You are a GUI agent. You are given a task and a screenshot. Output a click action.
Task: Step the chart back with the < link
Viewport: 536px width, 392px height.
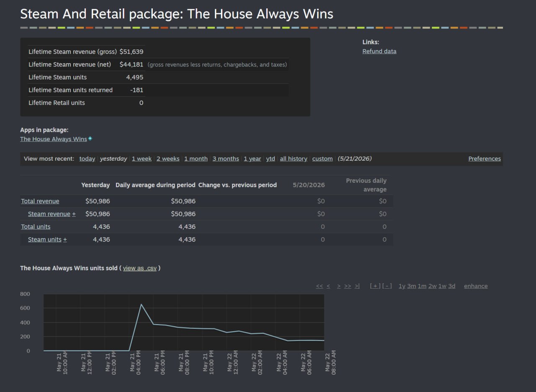click(328, 286)
